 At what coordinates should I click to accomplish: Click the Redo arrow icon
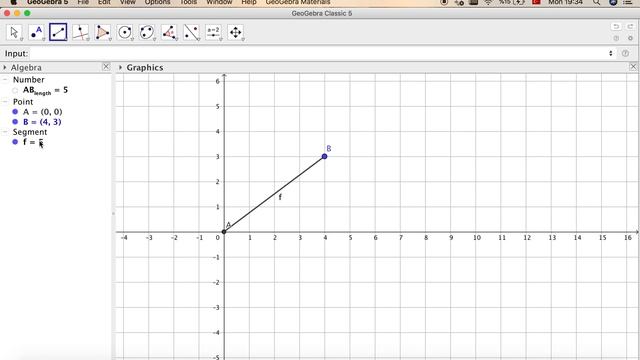(630, 27)
